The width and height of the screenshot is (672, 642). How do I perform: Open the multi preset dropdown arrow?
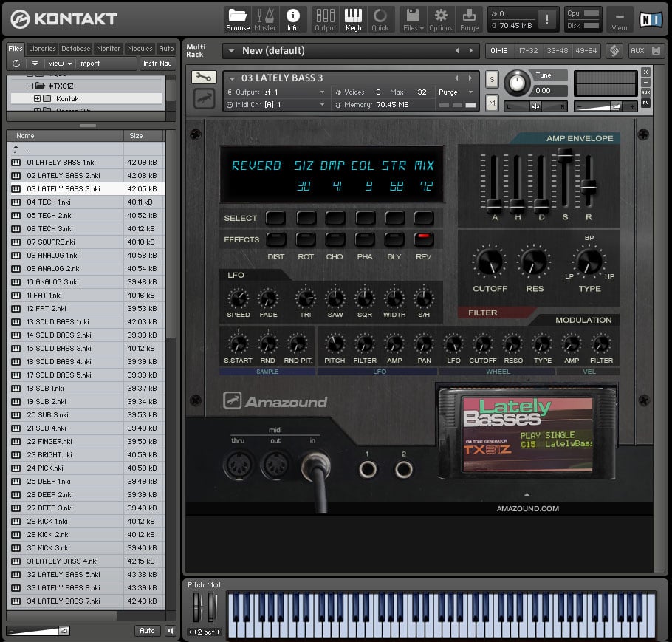[x=231, y=50]
